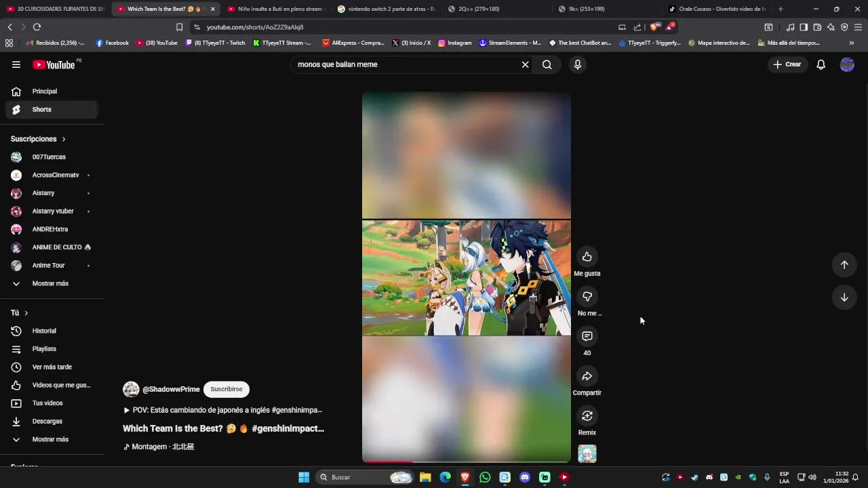Open Leo AI sparkle icon
Screen dimensions: 868x488
point(831,27)
